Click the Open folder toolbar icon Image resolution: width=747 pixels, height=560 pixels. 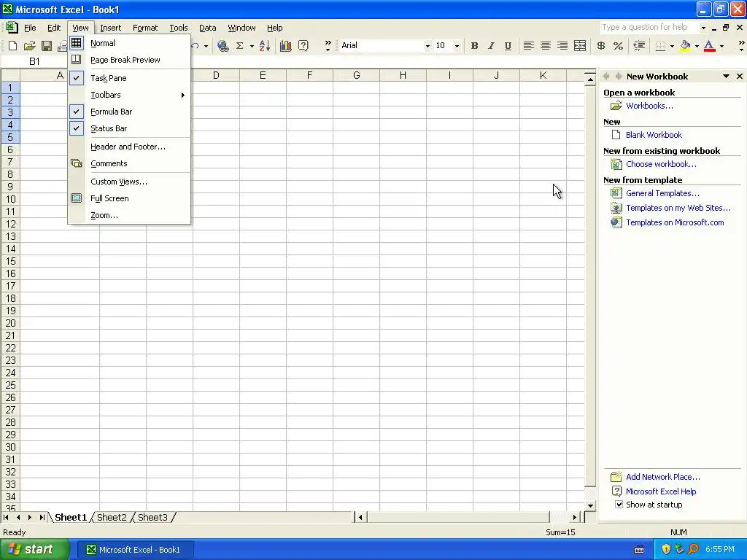[x=29, y=46]
